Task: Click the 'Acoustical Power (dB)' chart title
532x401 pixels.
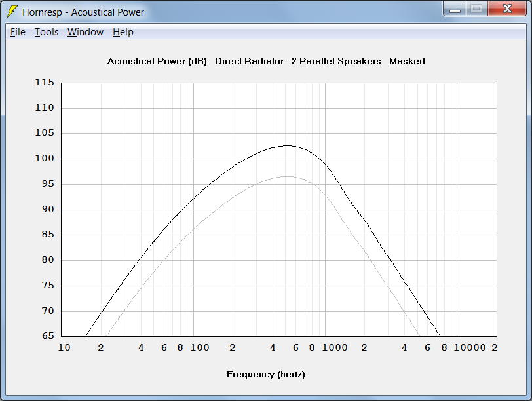Action: click(x=157, y=62)
